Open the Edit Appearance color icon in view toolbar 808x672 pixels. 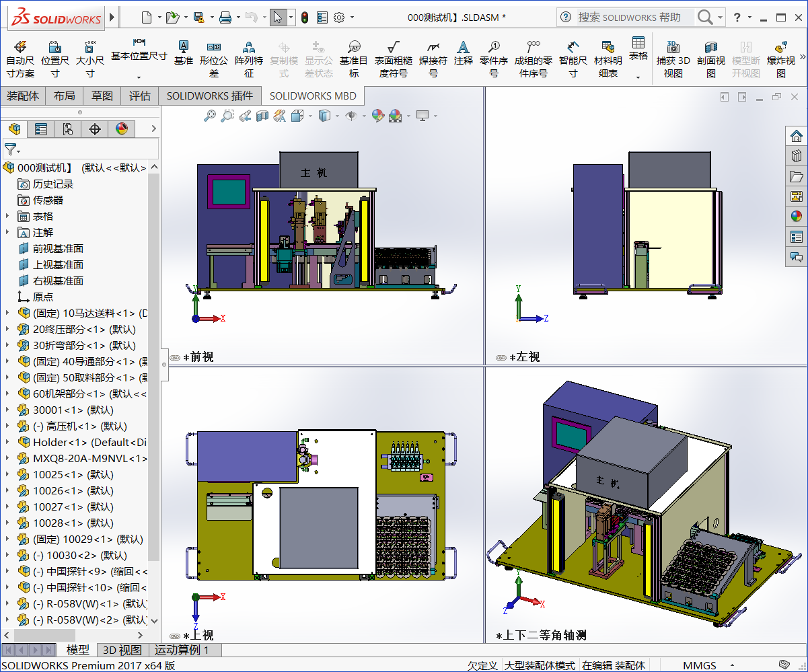[x=377, y=116]
